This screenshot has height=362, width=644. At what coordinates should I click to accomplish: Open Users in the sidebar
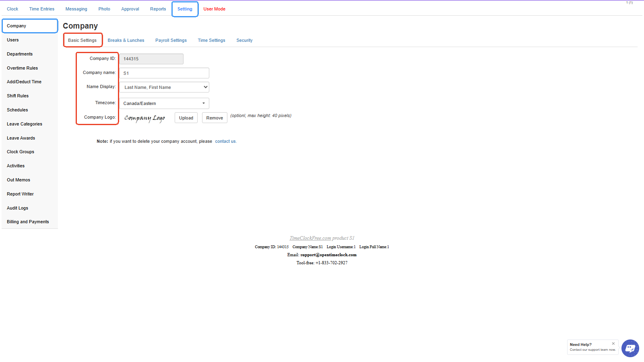tap(13, 40)
